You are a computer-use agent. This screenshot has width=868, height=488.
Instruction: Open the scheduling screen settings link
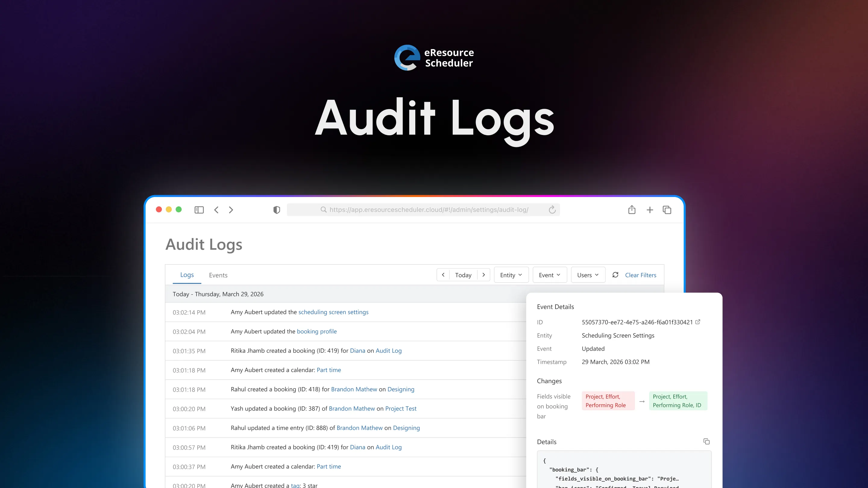[333, 312]
